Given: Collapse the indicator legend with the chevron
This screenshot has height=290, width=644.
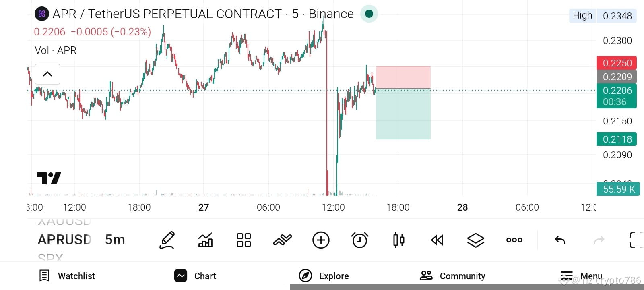Looking at the screenshot, I should point(47,74).
